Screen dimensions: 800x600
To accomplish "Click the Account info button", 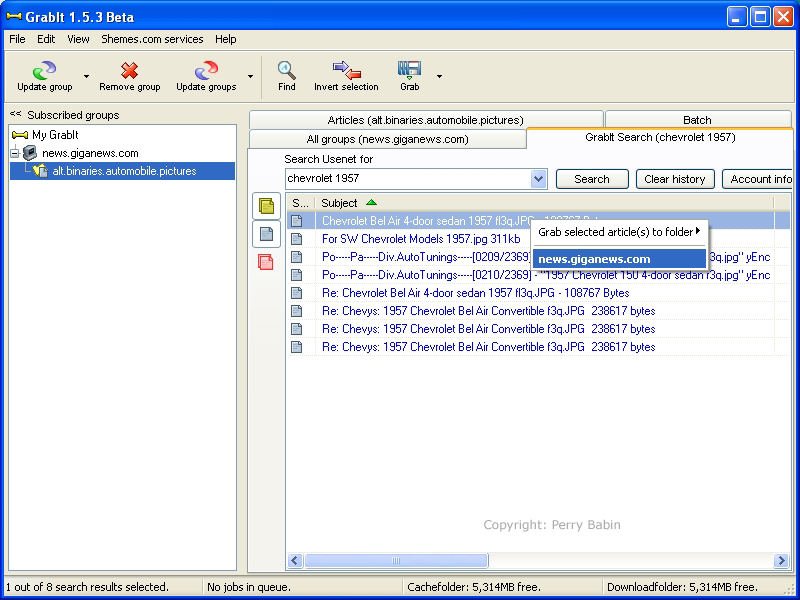I will coord(758,179).
